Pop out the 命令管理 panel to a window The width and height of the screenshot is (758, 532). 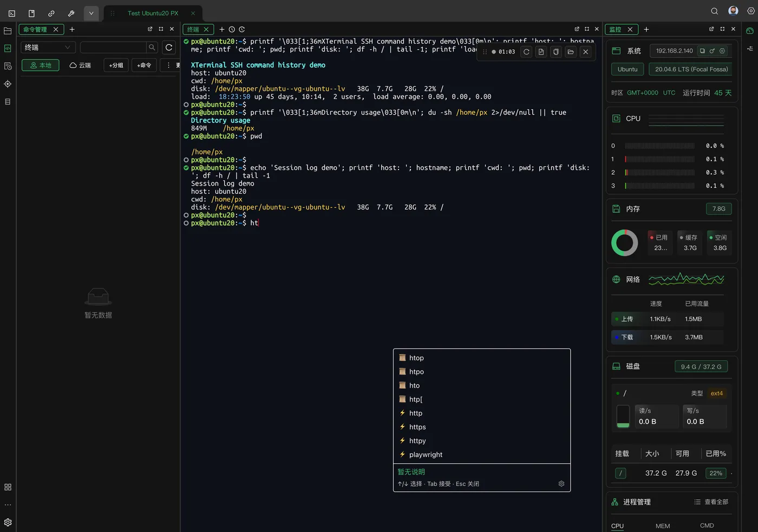(x=150, y=29)
